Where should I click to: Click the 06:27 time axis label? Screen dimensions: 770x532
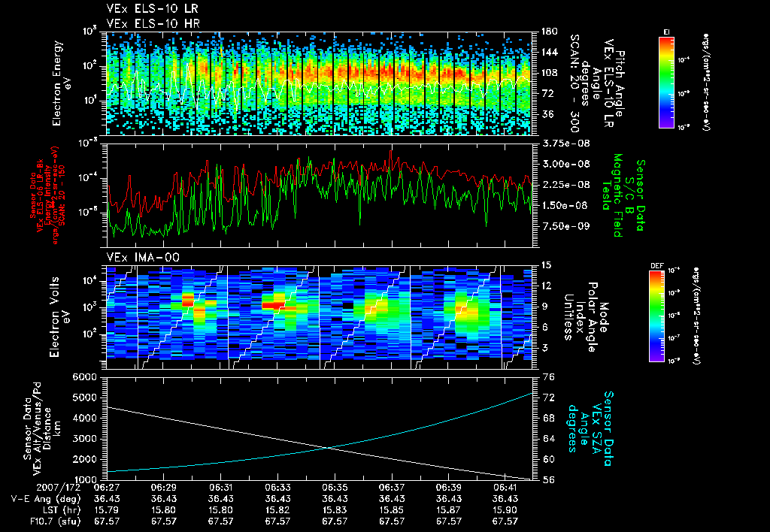pyautogui.click(x=107, y=488)
